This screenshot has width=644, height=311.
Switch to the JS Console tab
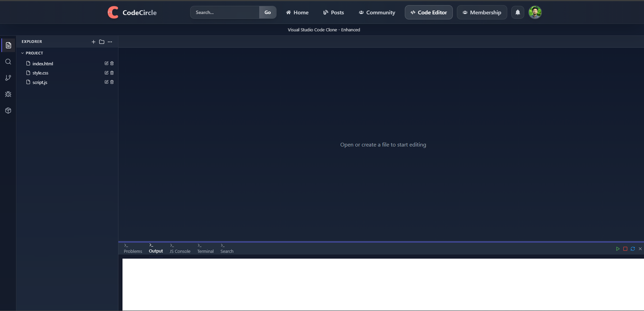(x=180, y=248)
